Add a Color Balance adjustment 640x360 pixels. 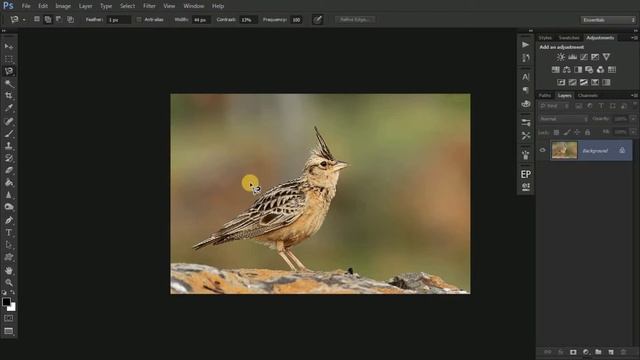click(567, 70)
